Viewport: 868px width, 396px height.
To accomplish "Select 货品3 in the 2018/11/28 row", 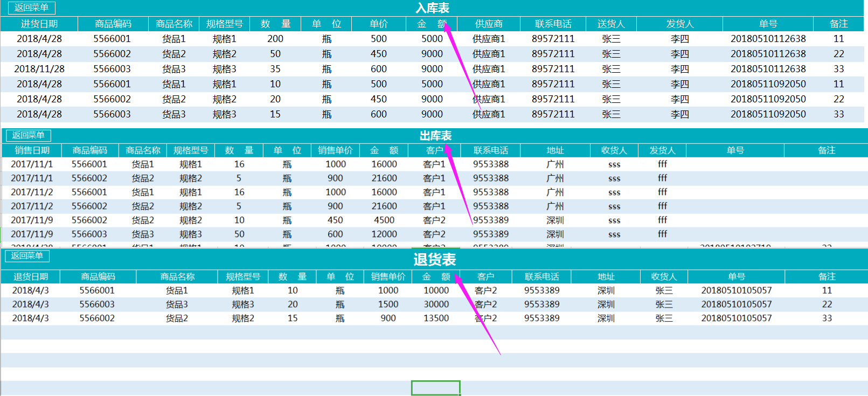I will [173, 69].
